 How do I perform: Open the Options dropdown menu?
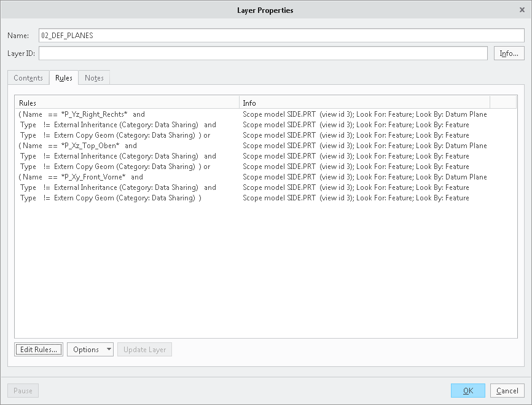point(90,349)
